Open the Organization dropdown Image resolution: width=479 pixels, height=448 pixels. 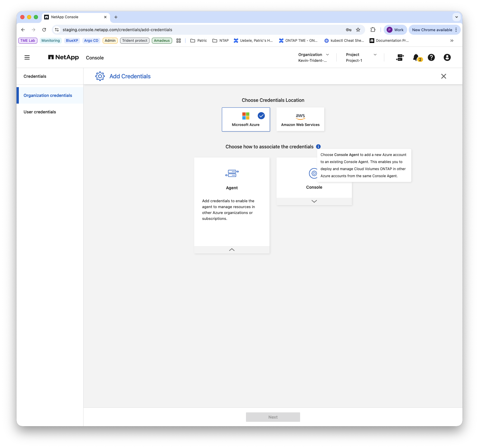[x=314, y=57]
